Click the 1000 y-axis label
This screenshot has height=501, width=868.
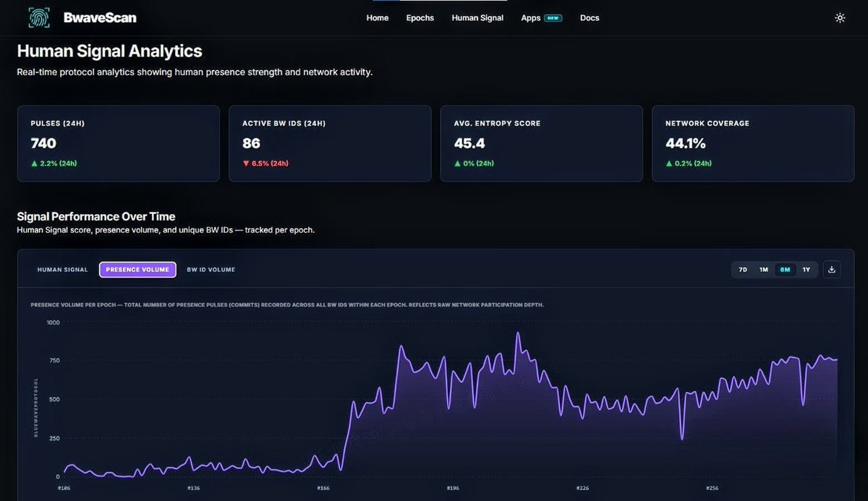tap(53, 322)
